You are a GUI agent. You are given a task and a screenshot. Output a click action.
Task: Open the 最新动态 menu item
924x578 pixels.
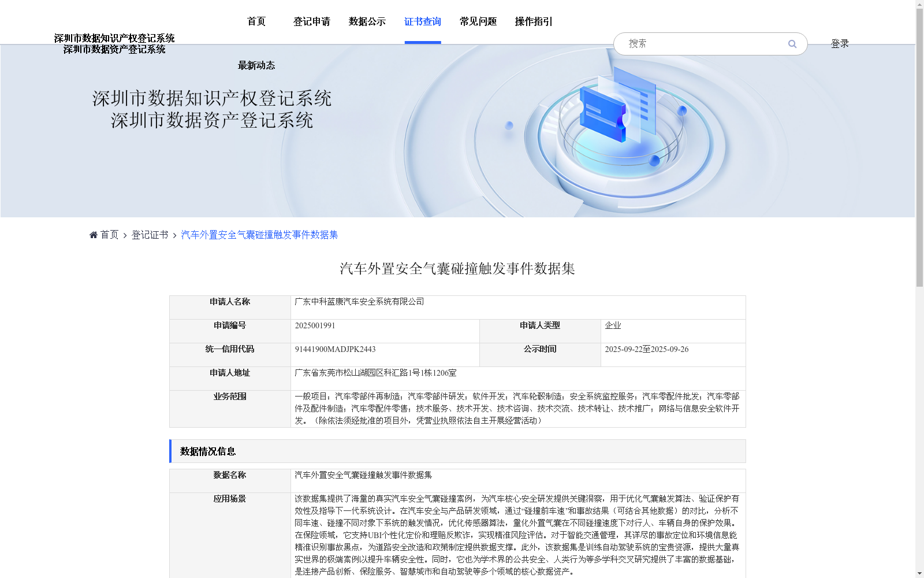point(256,65)
